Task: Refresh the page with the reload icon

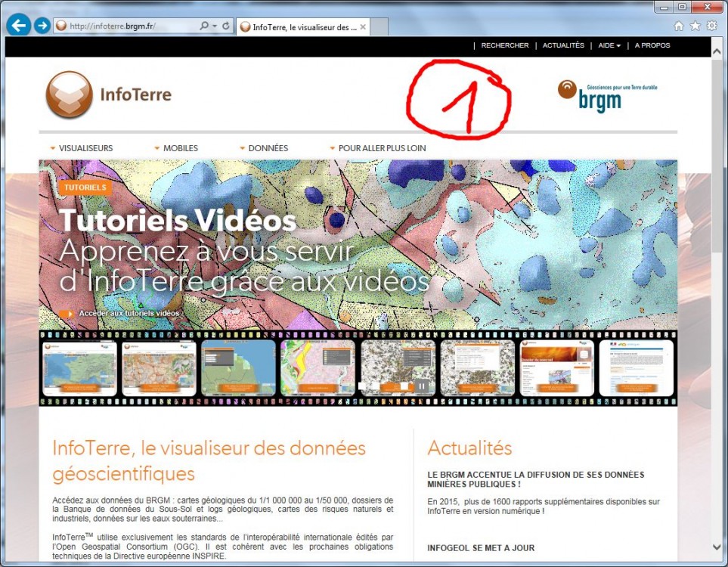Action: click(226, 26)
